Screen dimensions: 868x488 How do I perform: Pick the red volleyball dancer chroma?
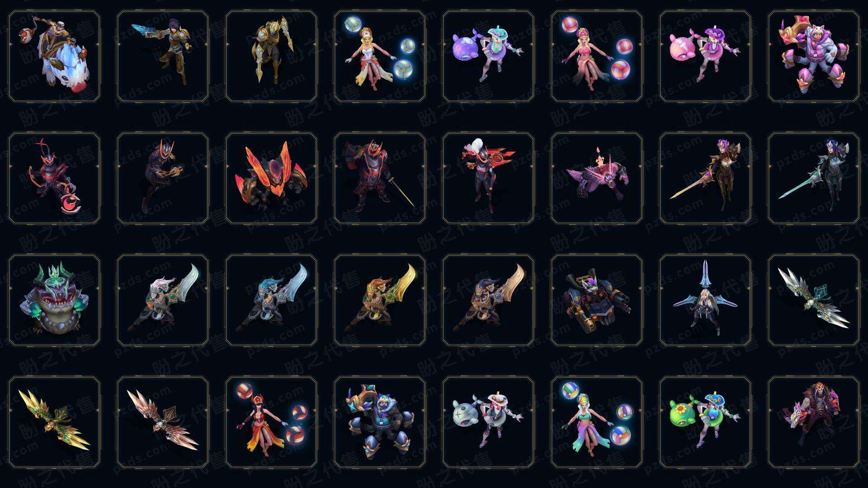(x=271, y=422)
